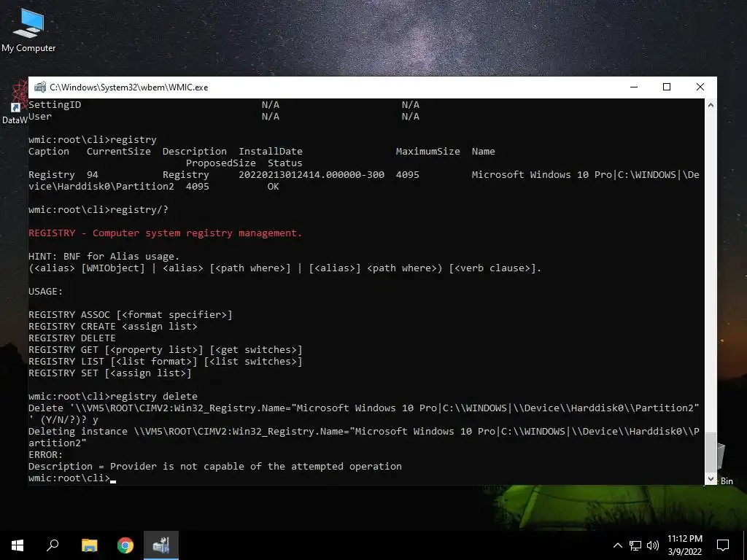747x560 pixels.
Task: Open the Action Center notifications icon
Action: pyautogui.click(x=723, y=545)
